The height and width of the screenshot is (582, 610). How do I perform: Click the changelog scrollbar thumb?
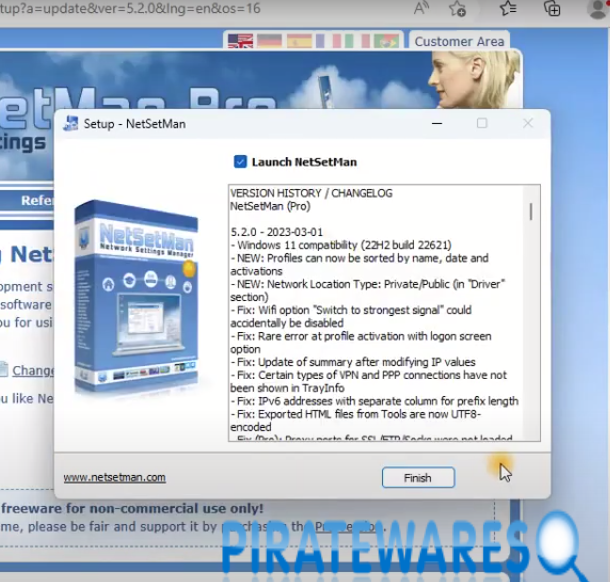click(x=531, y=212)
